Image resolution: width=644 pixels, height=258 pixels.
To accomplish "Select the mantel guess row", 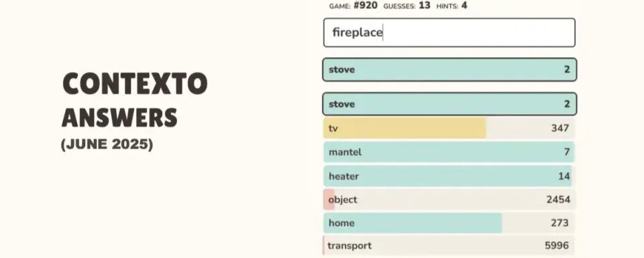I will [449, 153].
